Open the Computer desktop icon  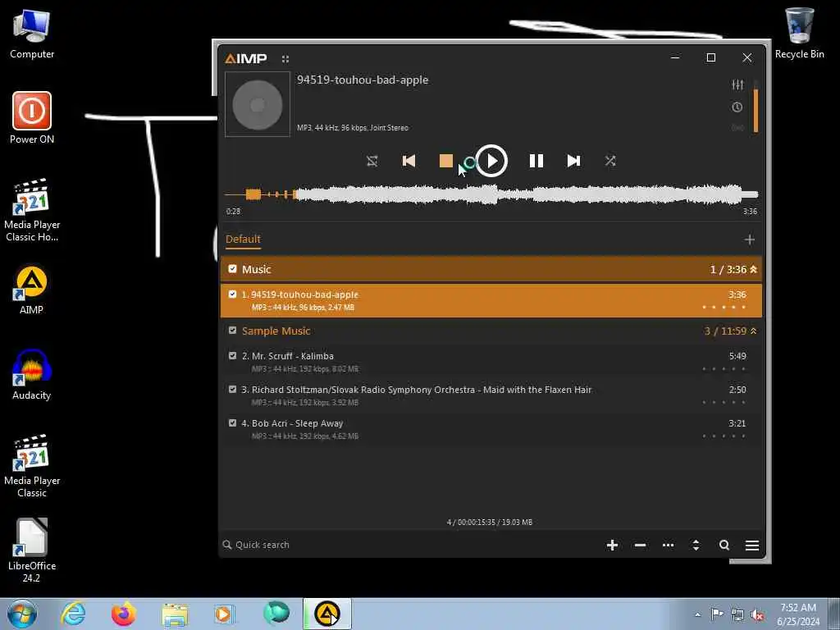coord(32,34)
